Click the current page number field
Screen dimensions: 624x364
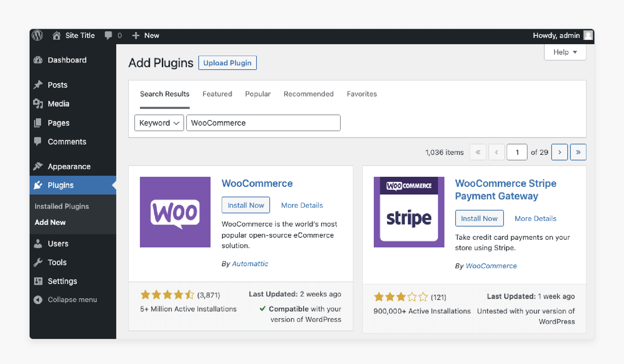(x=517, y=152)
